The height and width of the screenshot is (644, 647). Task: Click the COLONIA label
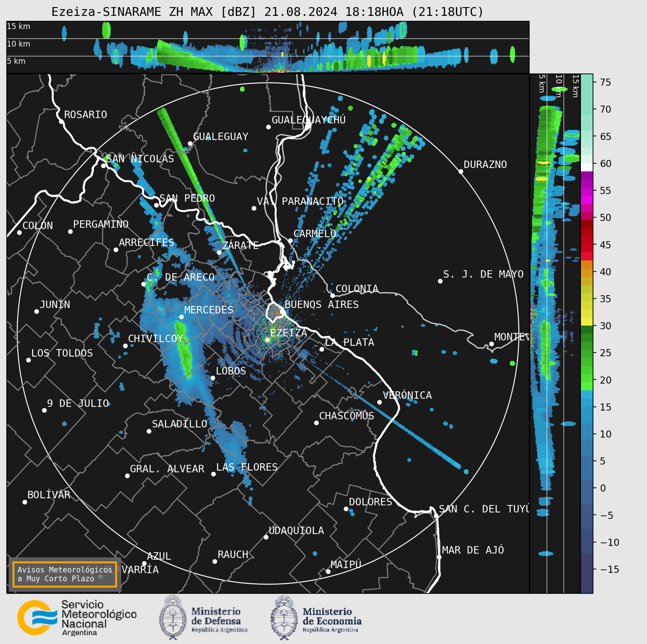[357, 289]
